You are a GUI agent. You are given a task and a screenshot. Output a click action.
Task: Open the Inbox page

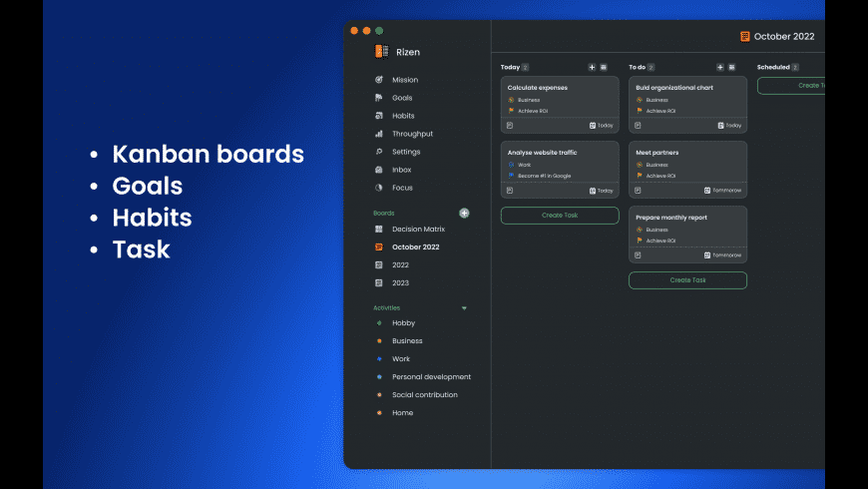(x=401, y=170)
